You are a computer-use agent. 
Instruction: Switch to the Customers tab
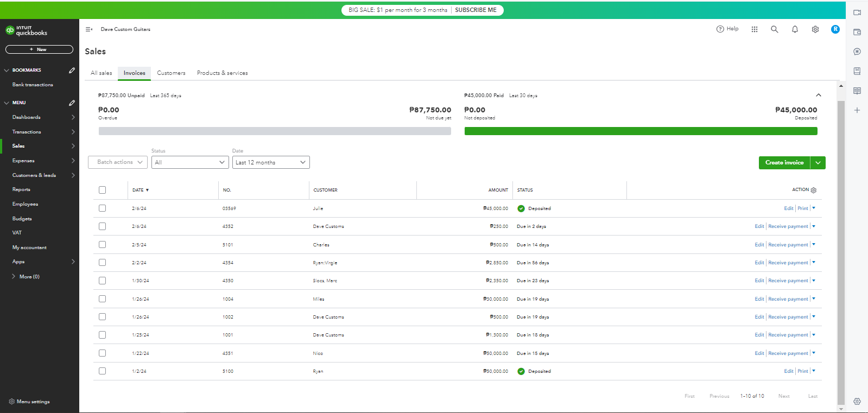pyautogui.click(x=171, y=73)
